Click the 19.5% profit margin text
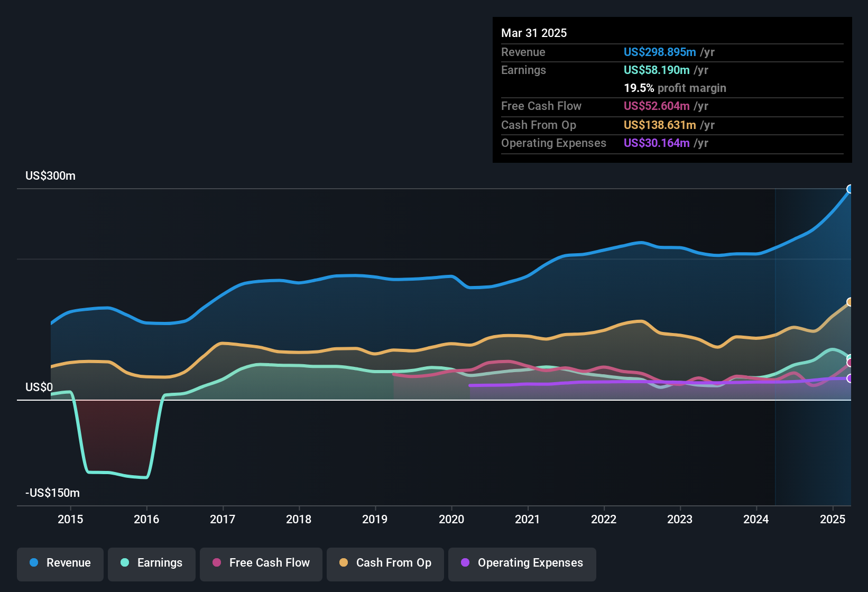This screenshot has width=868, height=592. (x=675, y=88)
